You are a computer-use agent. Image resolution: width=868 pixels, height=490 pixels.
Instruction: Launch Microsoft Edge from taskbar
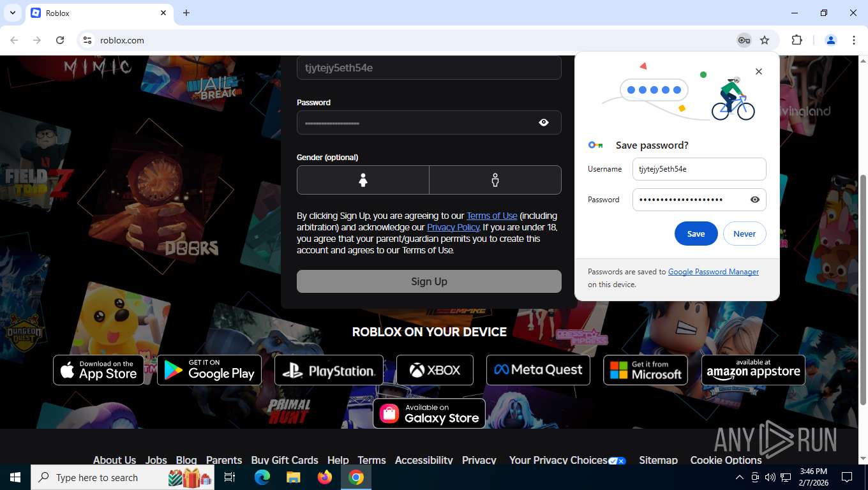coord(262,477)
